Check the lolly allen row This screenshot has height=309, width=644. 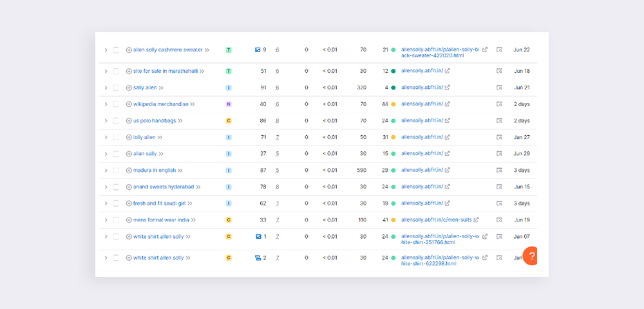pos(116,137)
